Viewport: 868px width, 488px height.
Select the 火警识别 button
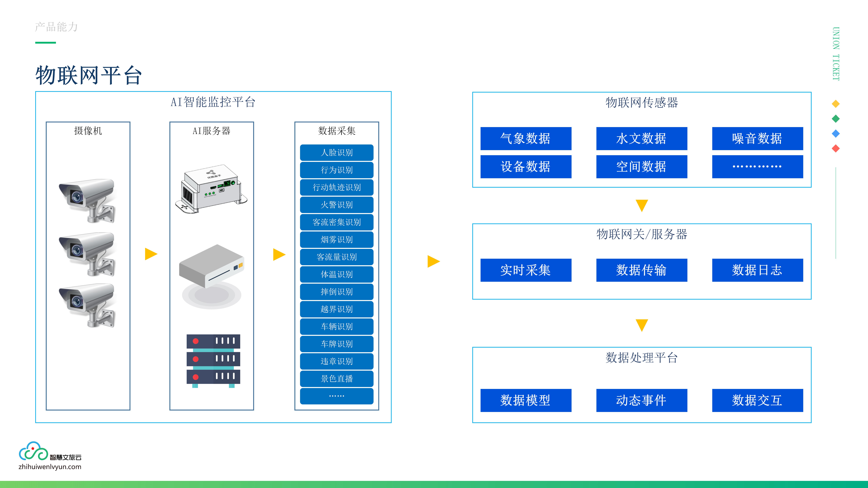(x=337, y=205)
